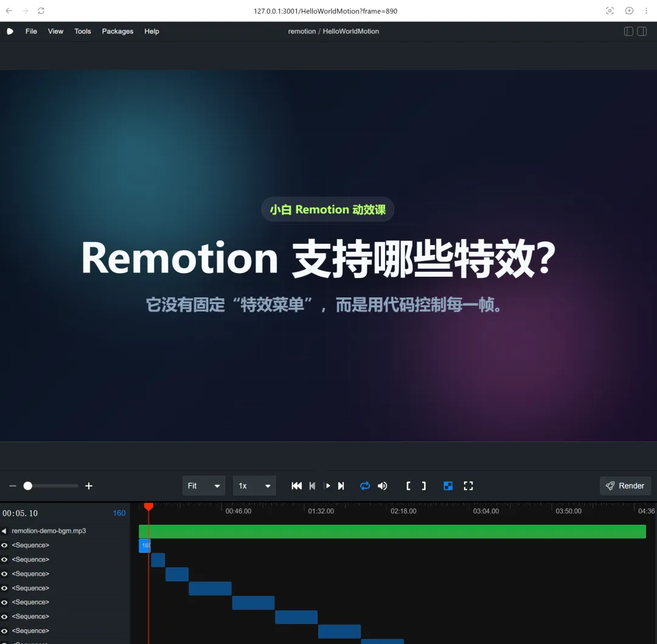Viewport: 657px width, 644px height.
Task: Open the browser three-dot menu
Action: click(647, 11)
